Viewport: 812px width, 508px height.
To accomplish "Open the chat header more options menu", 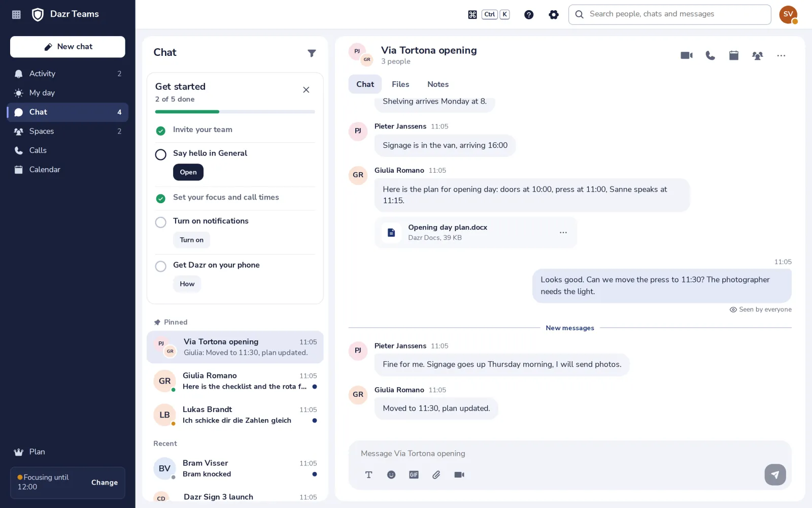I will point(781,55).
